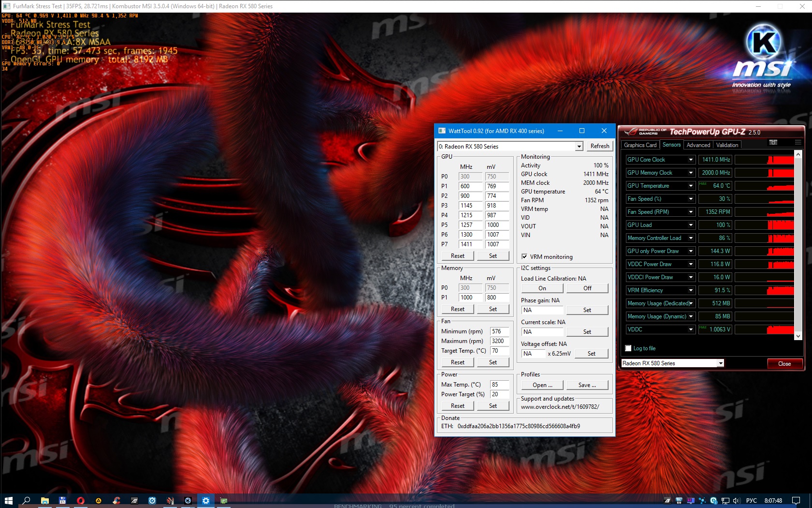
Task: Click the P3 mV field showing 918
Action: [x=497, y=206]
